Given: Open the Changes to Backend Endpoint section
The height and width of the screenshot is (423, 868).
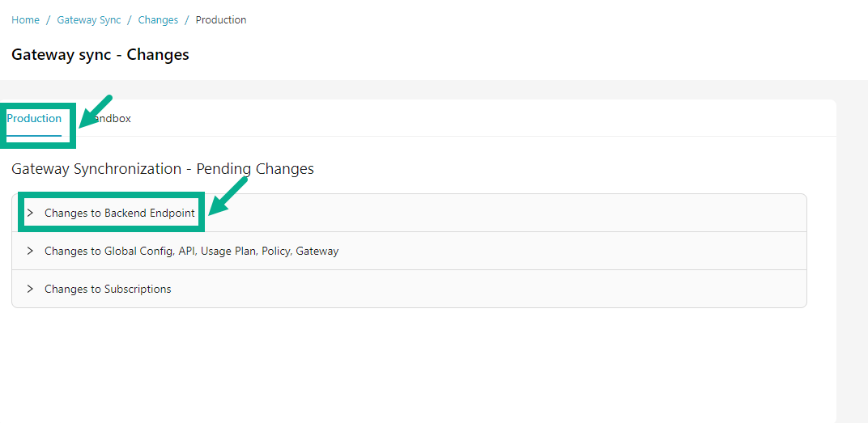Looking at the screenshot, I should tap(119, 214).
